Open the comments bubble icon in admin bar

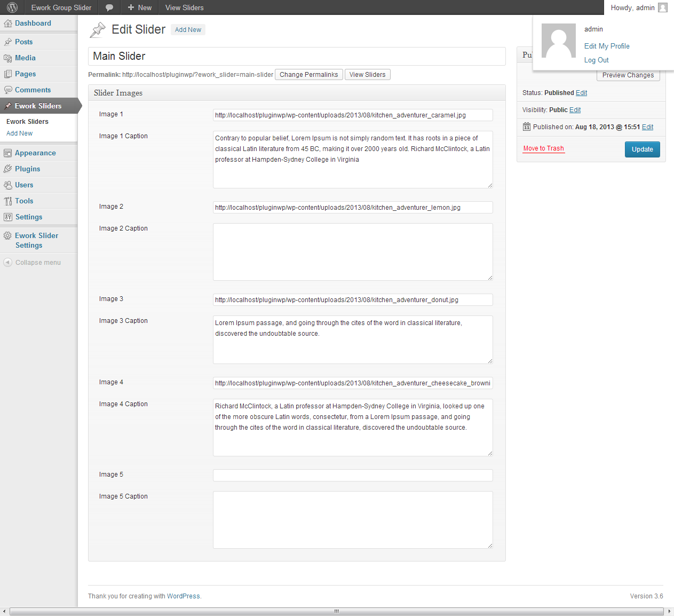click(109, 7)
